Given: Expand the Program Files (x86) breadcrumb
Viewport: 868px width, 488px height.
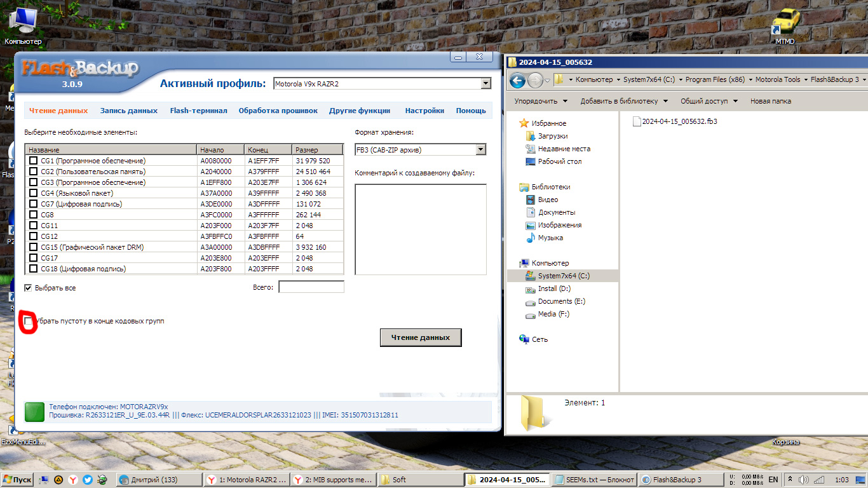Looking at the screenshot, I should (750, 80).
